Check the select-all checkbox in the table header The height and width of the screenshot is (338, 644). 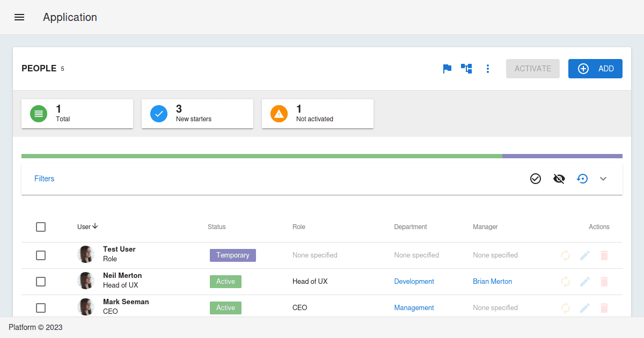coord(41,227)
